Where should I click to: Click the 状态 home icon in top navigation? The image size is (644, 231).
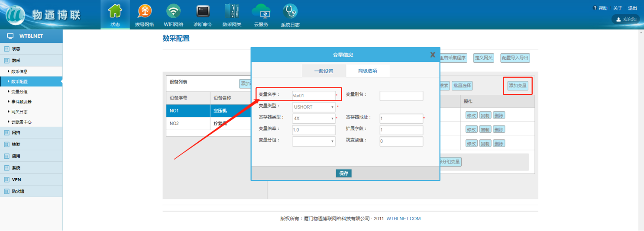click(115, 11)
